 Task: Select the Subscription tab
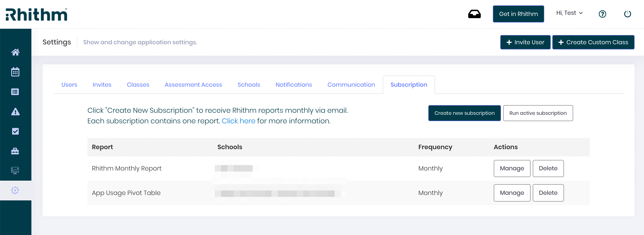409,85
